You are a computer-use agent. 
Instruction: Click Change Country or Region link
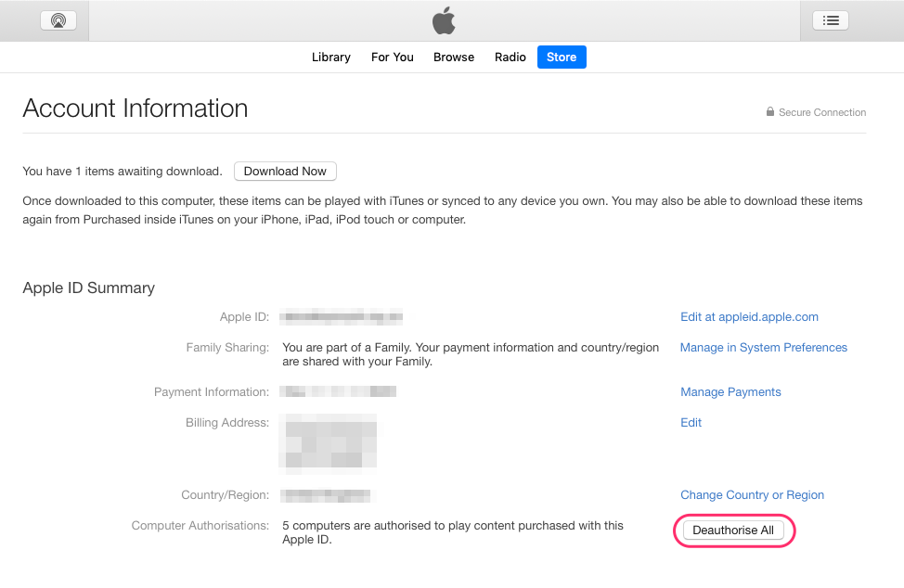752,494
